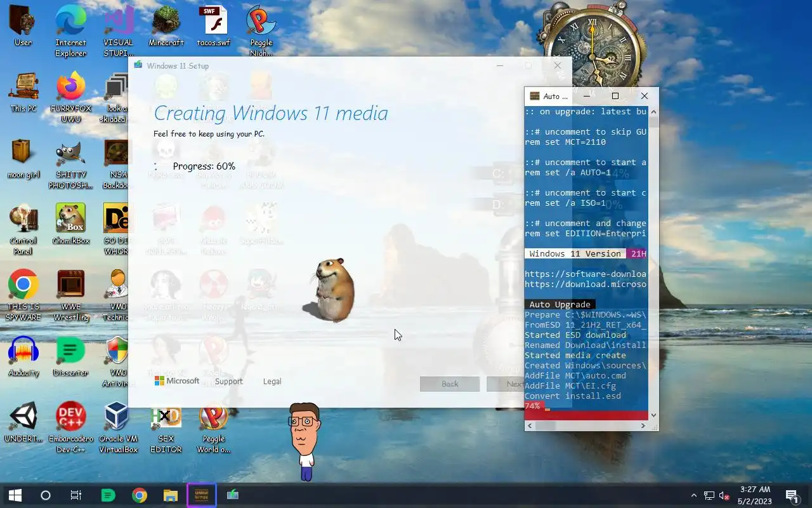This screenshot has width=812, height=508.
Task: Select the VMO Antivirus shield icon
Action: point(117,361)
